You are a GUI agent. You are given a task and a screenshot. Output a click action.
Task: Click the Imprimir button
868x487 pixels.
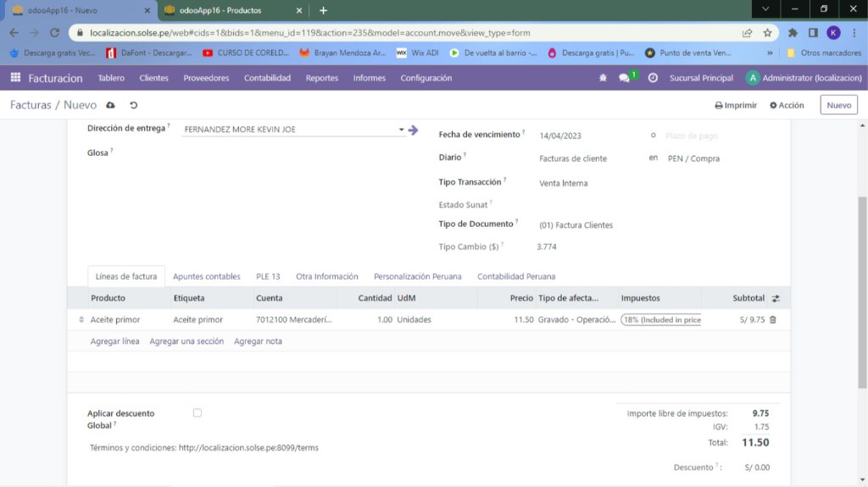click(x=736, y=105)
